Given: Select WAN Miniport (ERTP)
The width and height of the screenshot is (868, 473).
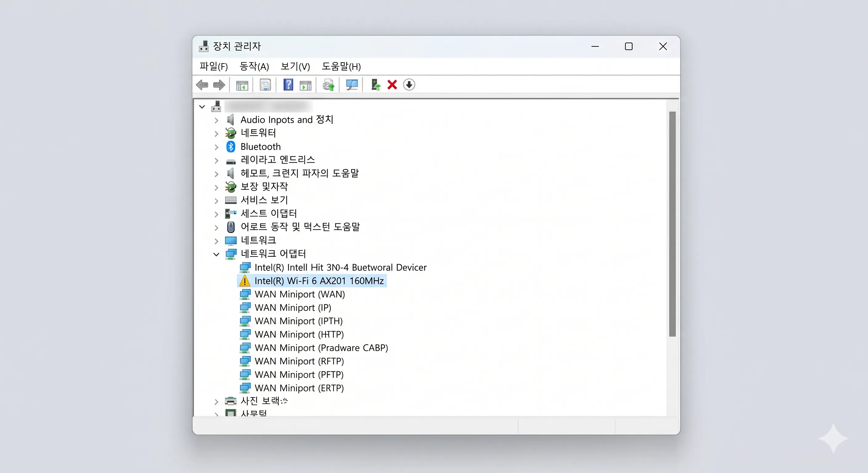Looking at the screenshot, I should [299, 388].
